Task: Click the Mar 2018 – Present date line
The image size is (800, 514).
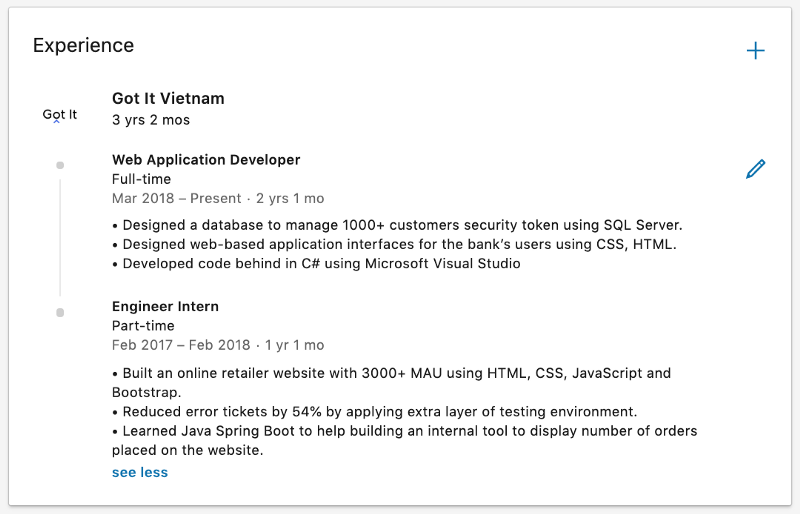Action: (218, 198)
